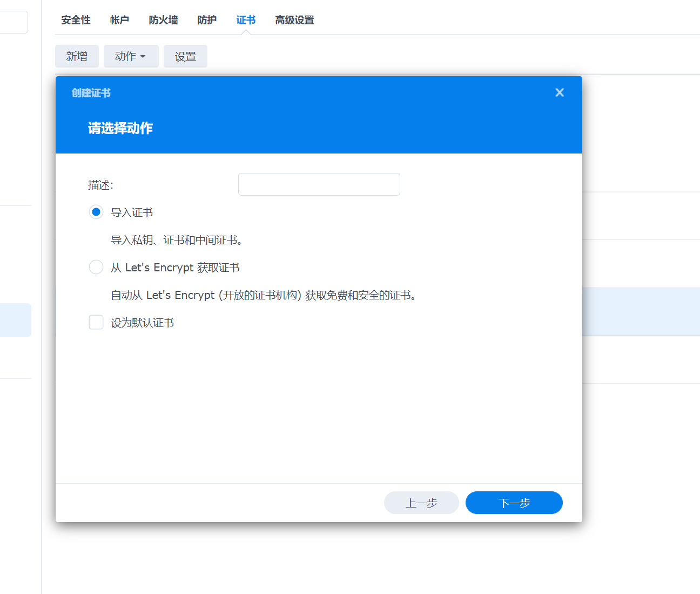Go to the next step with 下一步
Screen dimensions: 700x594
click(514, 503)
